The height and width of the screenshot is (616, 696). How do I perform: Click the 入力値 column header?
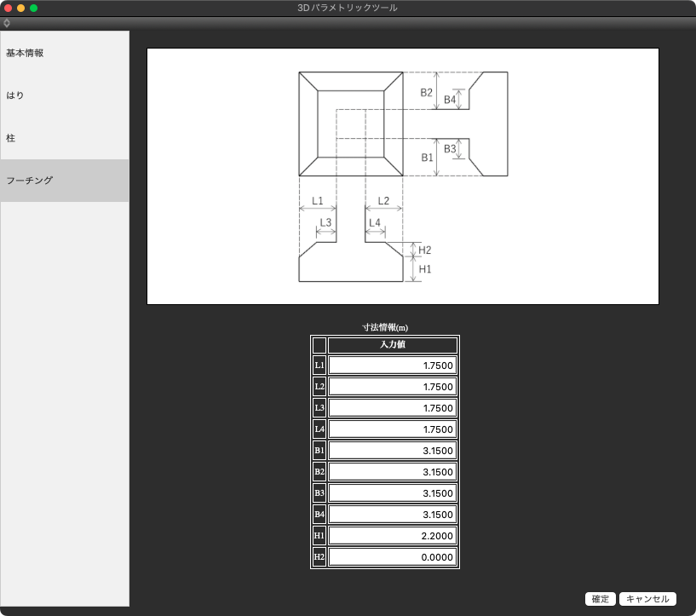[393, 344]
